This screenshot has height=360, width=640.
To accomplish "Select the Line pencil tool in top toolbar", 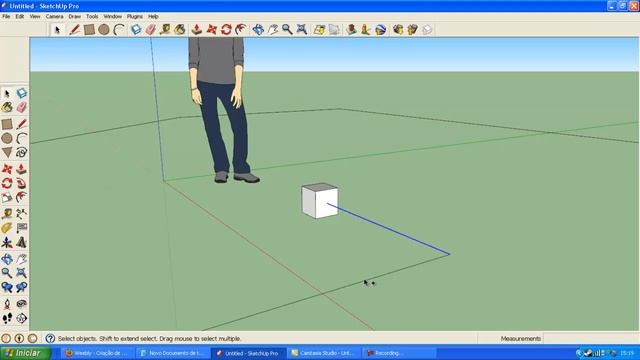I will pos(74,29).
